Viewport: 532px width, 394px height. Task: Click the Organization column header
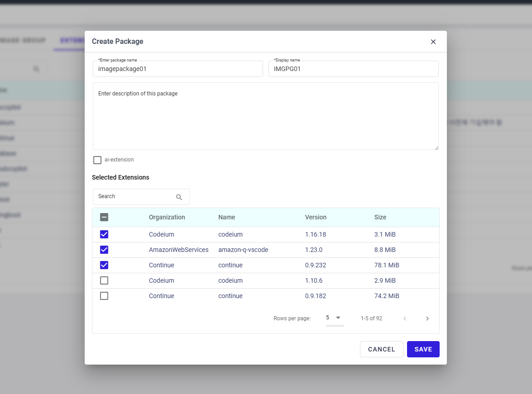(167, 217)
